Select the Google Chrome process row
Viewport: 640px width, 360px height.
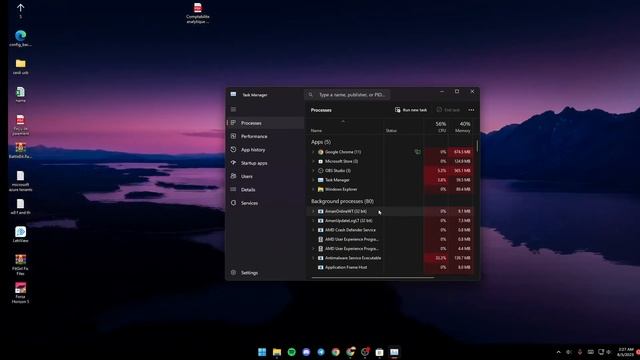tap(391, 152)
